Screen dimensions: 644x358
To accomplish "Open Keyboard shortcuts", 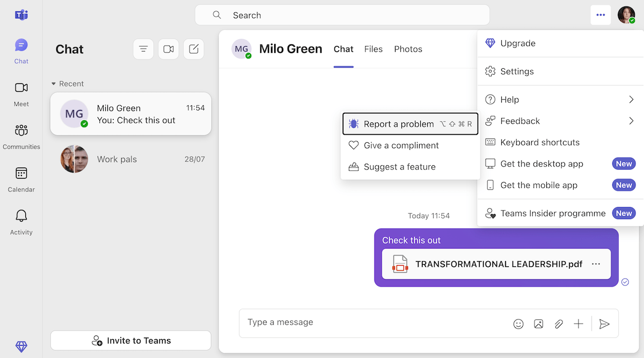I will point(560,142).
